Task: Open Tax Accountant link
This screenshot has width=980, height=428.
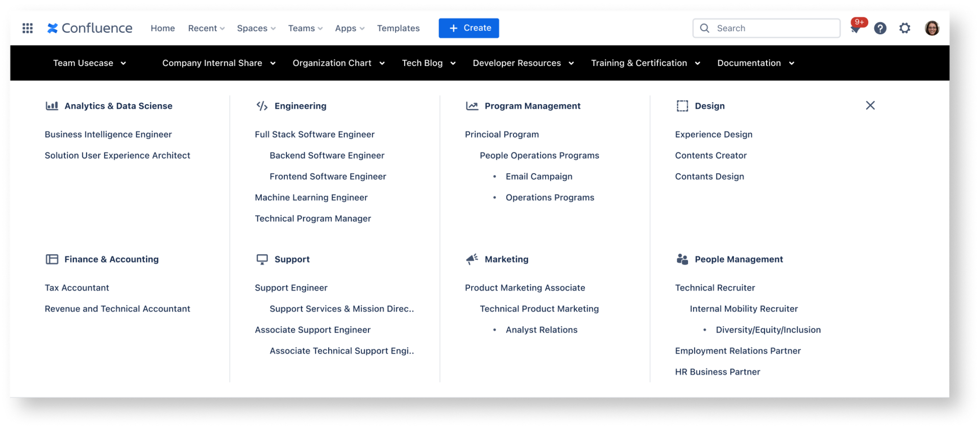Action: click(77, 288)
